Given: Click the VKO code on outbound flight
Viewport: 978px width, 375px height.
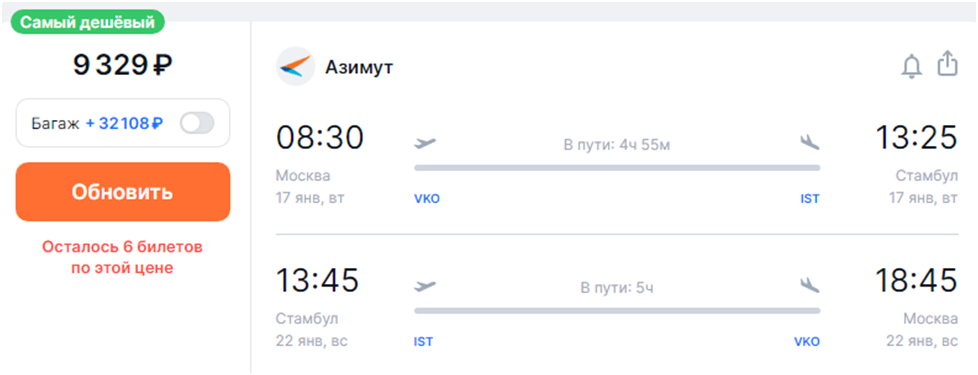Looking at the screenshot, I should point(427,200).
